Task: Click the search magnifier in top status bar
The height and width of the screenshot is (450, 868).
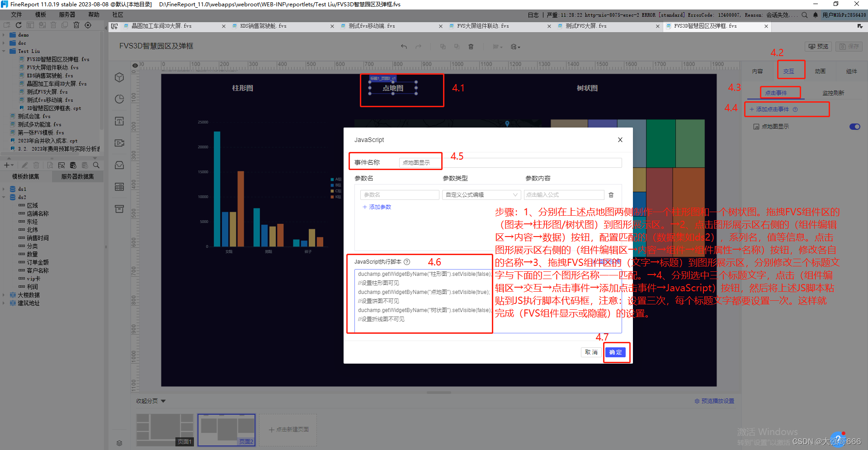Action: click(x=805, y=15)
